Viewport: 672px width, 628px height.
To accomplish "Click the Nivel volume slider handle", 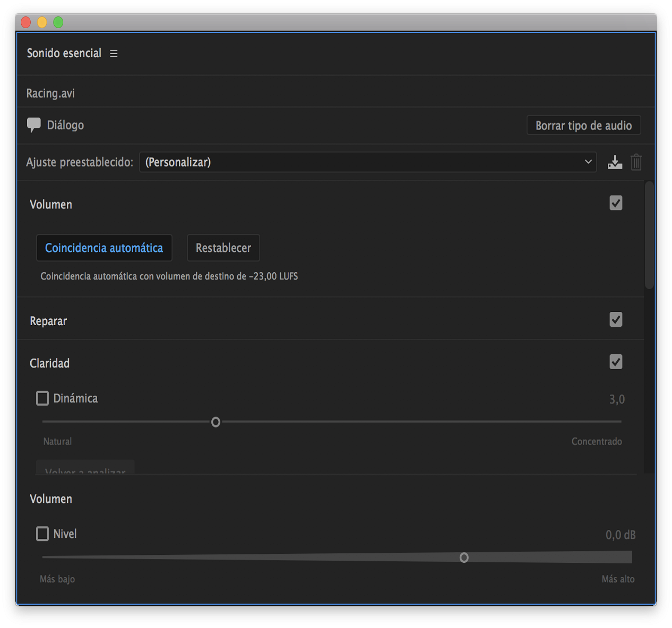I will point(464,557).
